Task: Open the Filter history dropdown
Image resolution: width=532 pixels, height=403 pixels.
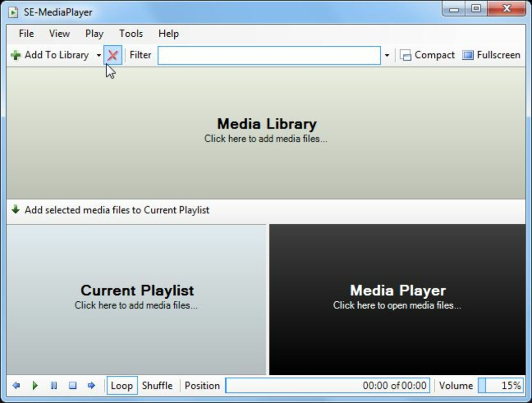Action: (x=387, y=55)
